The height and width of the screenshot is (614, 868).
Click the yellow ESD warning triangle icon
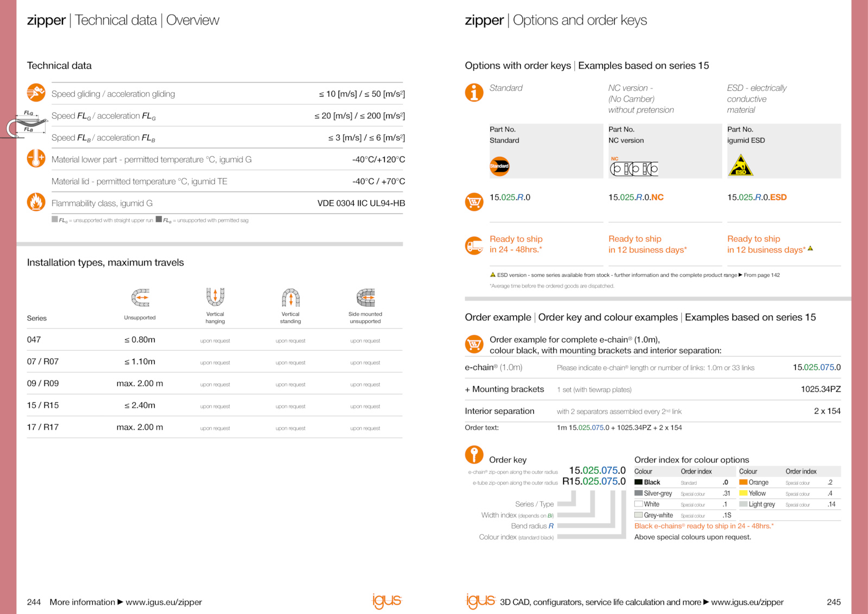click(740, 166)
